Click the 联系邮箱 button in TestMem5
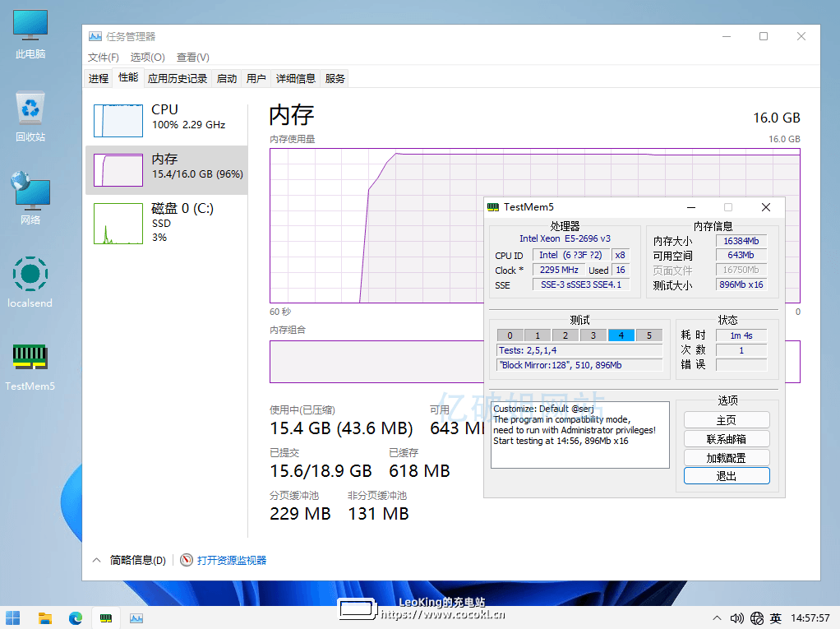Screen dimensions: 840x629 [727, 439]
